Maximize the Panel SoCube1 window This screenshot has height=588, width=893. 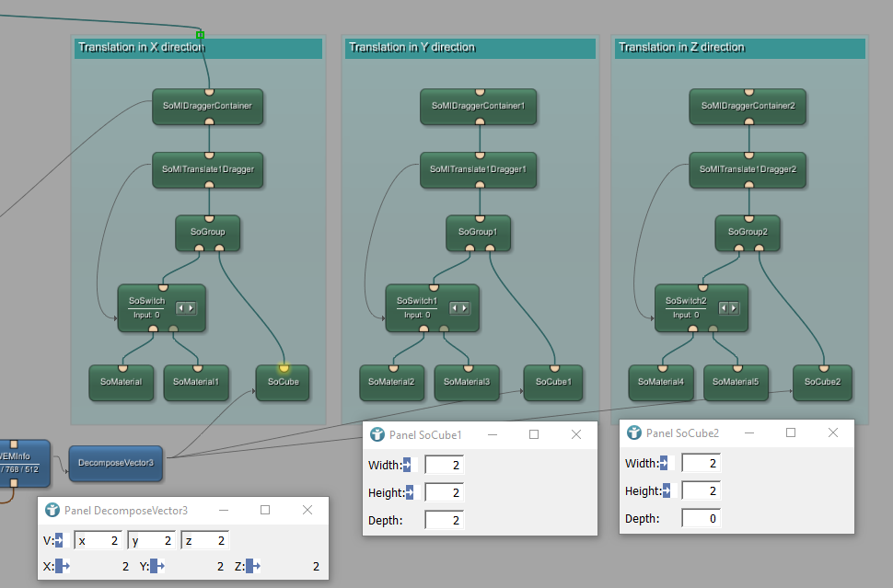(x=533, y=434)
